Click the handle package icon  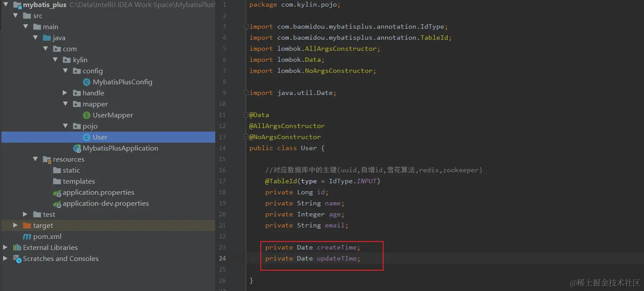pyautogui.click(x=77, y=93)
